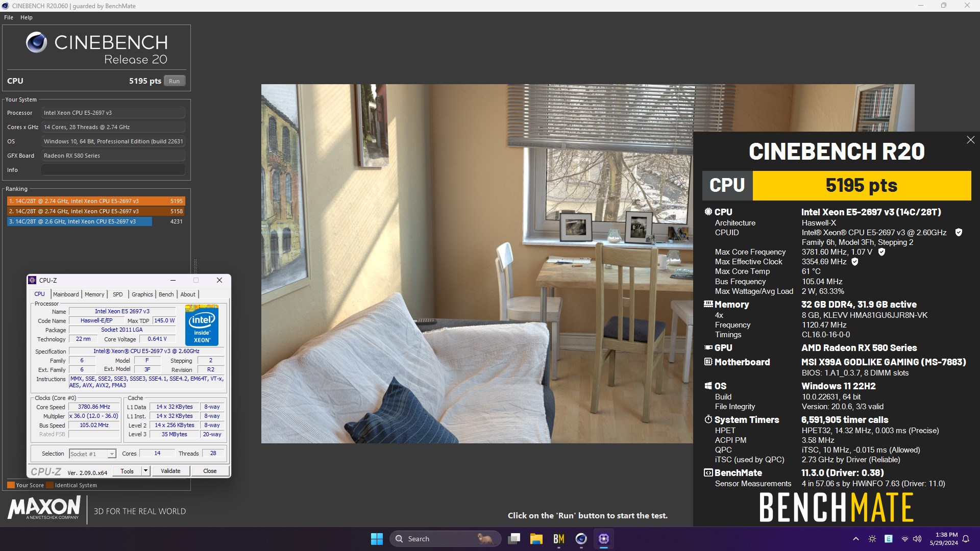Image resolution: width=980 pixels, height=551 pixels.
Task: Click the Windows OS icon in BenchMate
Action: [x=708, y=386]
